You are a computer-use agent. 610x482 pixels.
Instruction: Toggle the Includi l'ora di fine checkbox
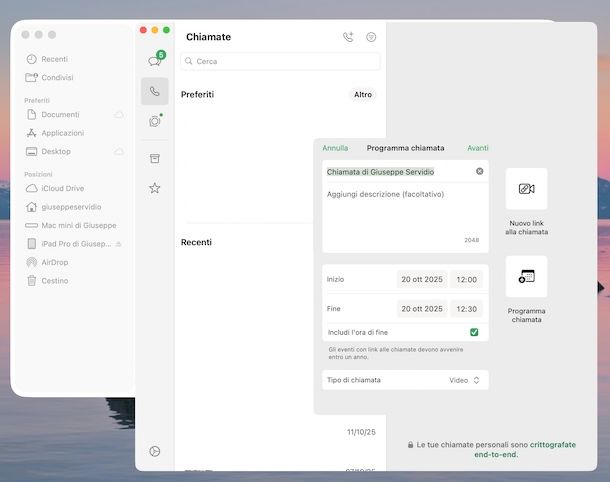tap(474, 332)
